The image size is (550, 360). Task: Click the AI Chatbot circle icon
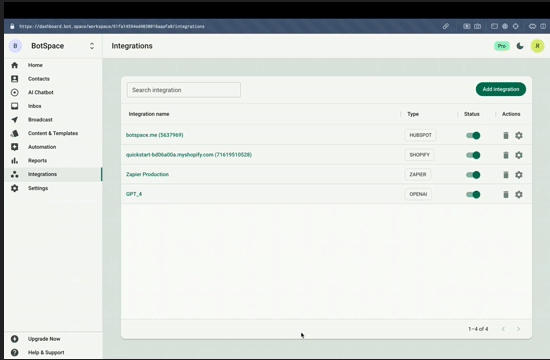click(14, 93)
